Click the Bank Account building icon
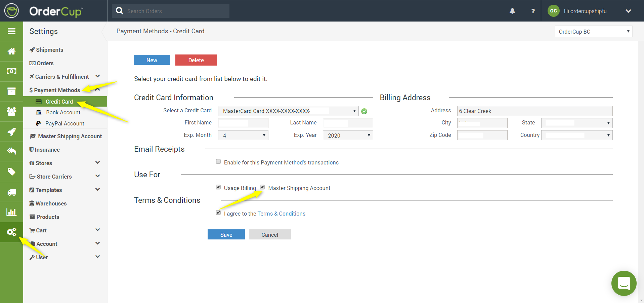644x303 pixels. pyautogui.click(x=39, y=112)
